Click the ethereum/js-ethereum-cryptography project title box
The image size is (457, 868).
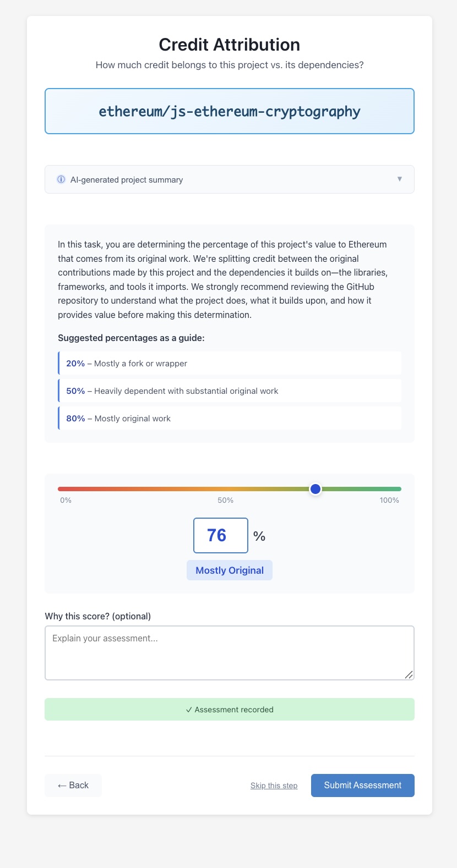tap(229, 111)
